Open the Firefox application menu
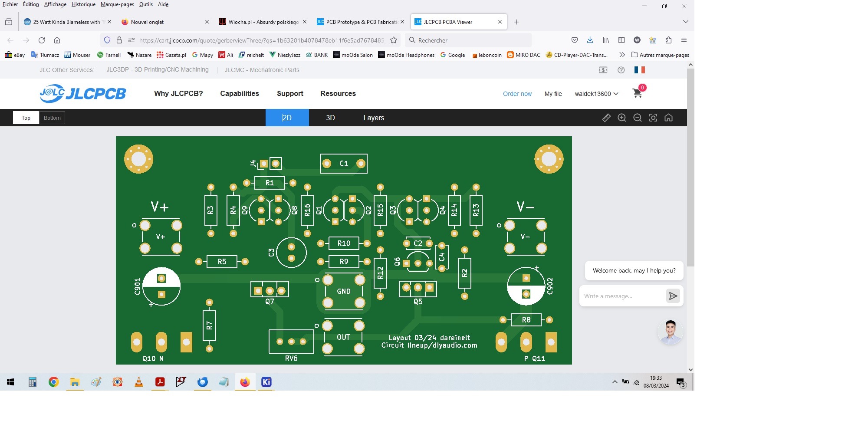 click(684, 40)
